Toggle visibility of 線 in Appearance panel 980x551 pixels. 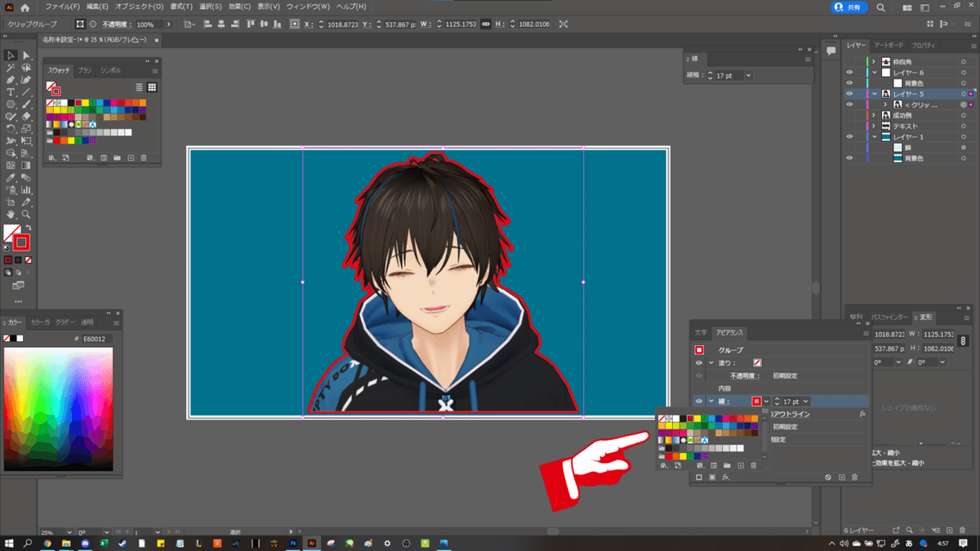coord(699,402)
